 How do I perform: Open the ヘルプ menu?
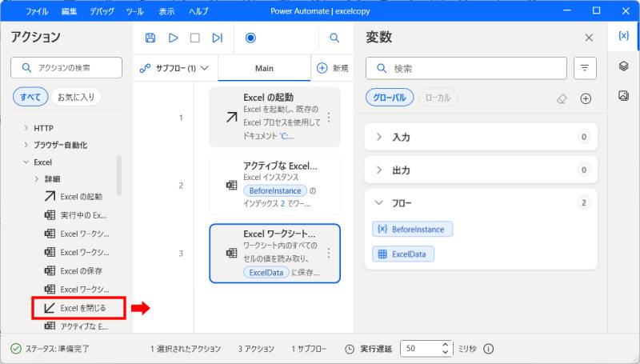coord(198,11)
